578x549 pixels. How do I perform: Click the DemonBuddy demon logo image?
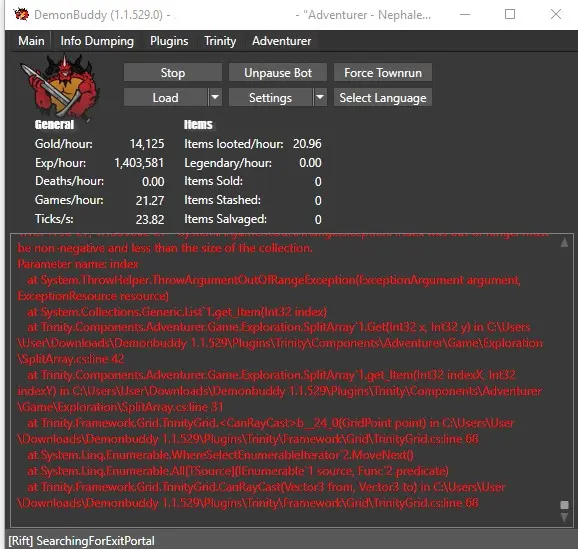click(x=60, y=86)
